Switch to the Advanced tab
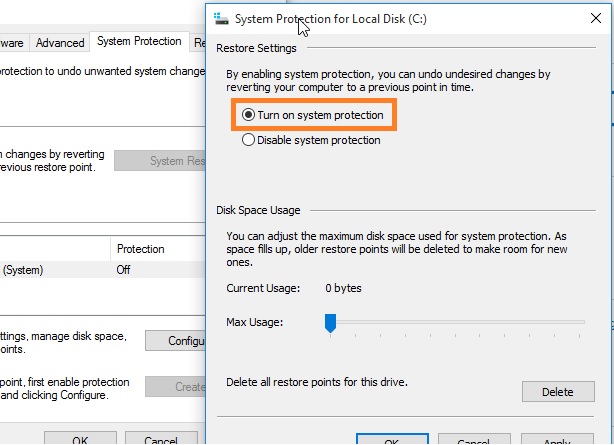The width and height of the screenshot is (614, 445). [x=60, y=43]
